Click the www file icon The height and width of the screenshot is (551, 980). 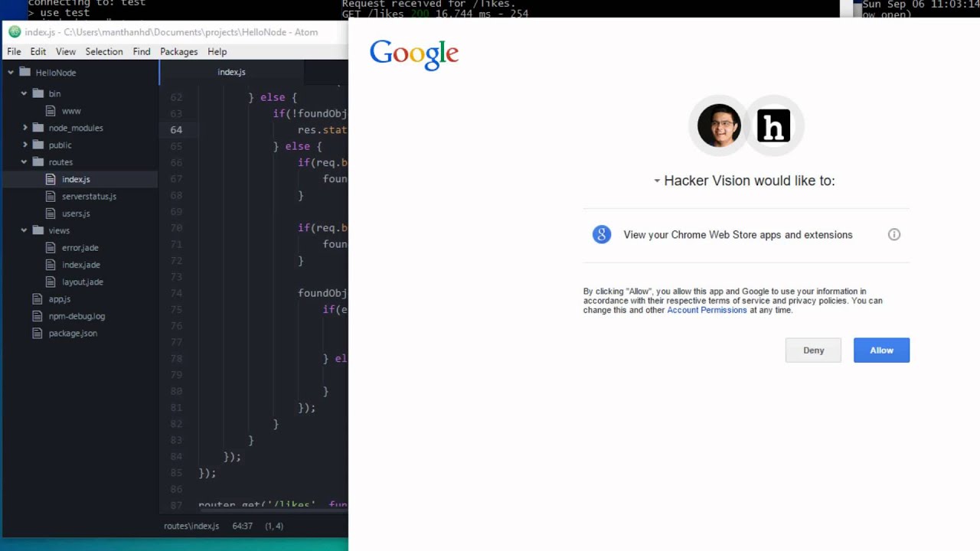coord(51,111)
